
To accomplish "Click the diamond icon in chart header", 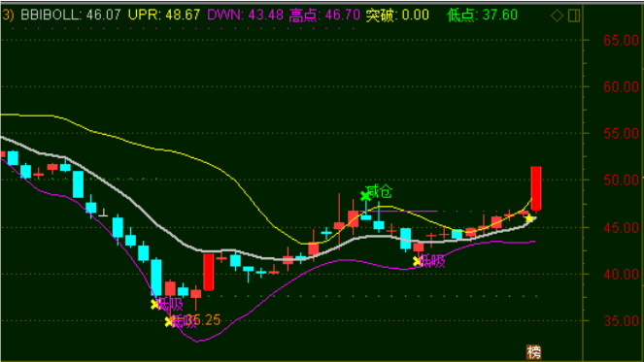I will (x=557, y=16).
